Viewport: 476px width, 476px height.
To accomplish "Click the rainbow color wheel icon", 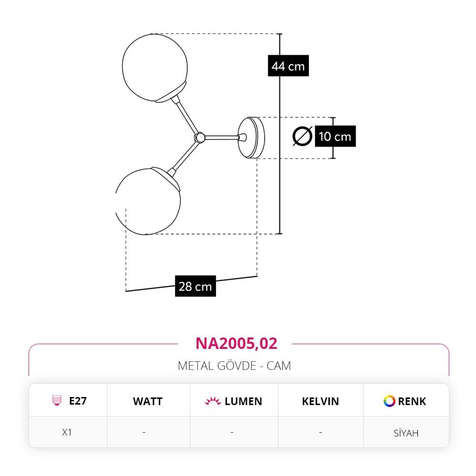I will coord(389,401).
